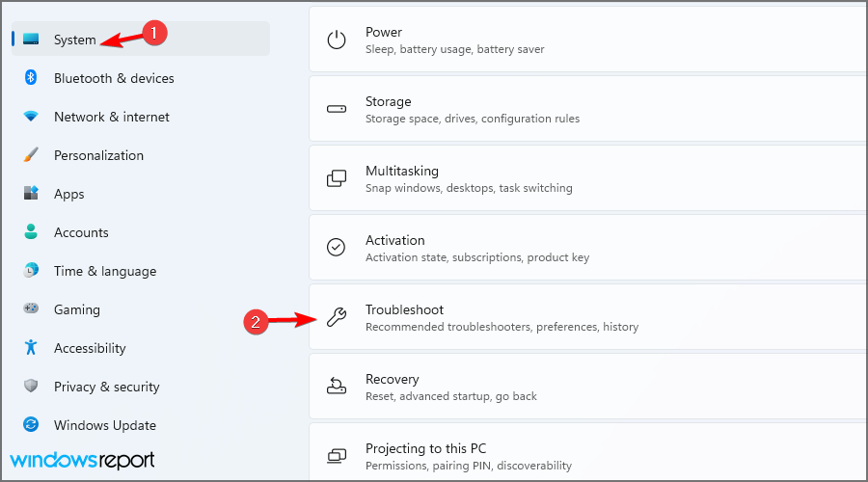Click the Windows Update sync icon

tap(31, 424)
